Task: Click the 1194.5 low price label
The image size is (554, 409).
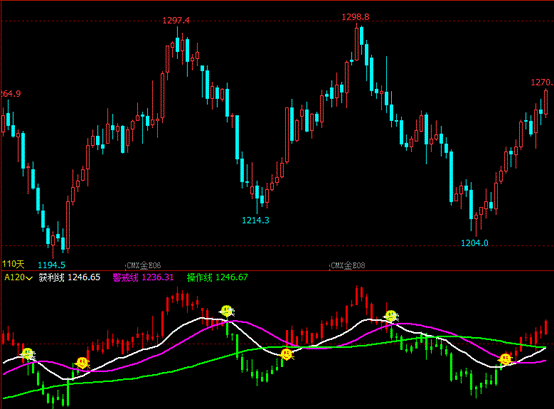Action: [x=52, y=265]
